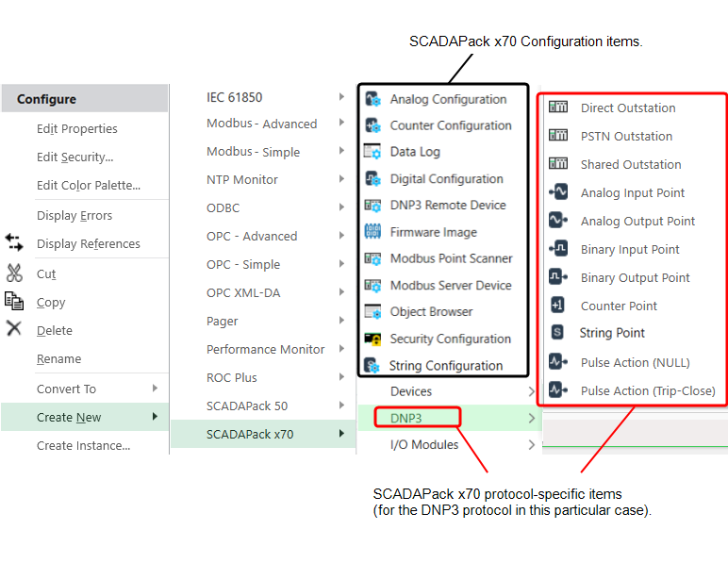The width and height of the screenshot is (728, 563).
Task: Click the Cut scissors icon
Action: [14, 273]
